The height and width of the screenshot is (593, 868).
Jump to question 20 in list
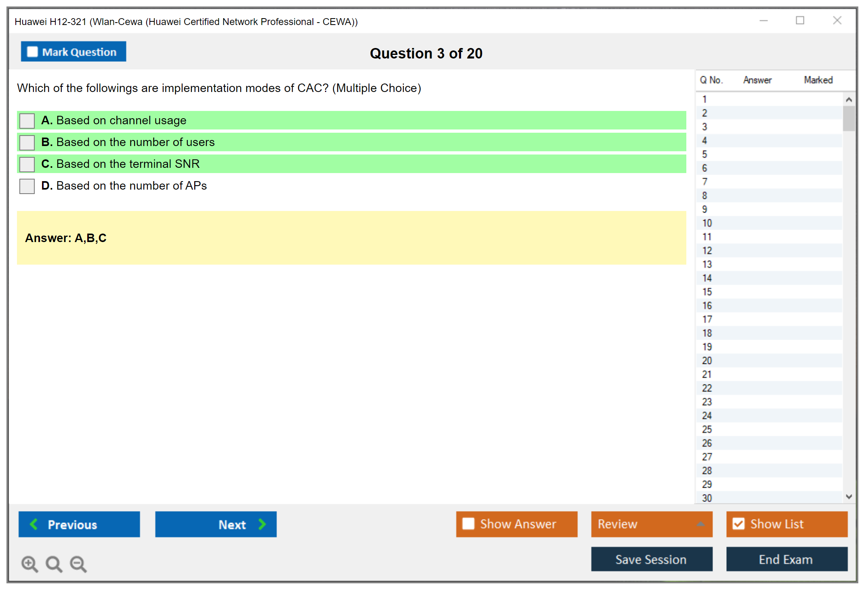[x=707, y=361]
